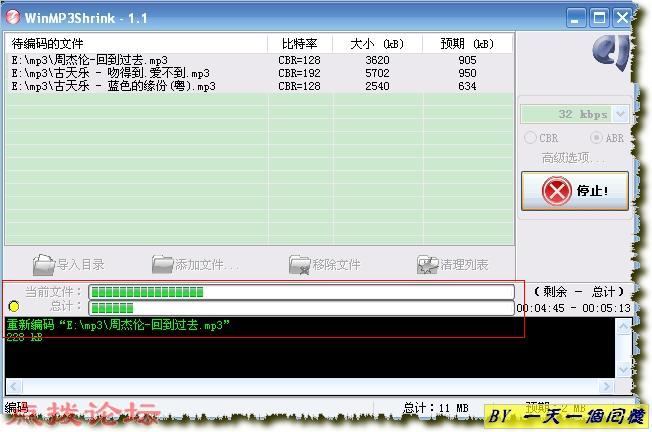Click the clear list icon
The height and width of the screenshot is (432, 652).
coord(427,265)
